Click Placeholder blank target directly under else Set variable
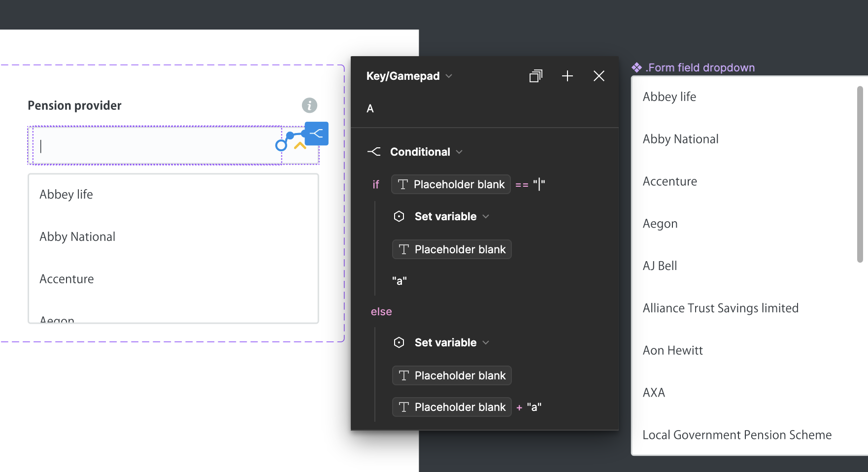868x472 pixels. click(452, 375)
